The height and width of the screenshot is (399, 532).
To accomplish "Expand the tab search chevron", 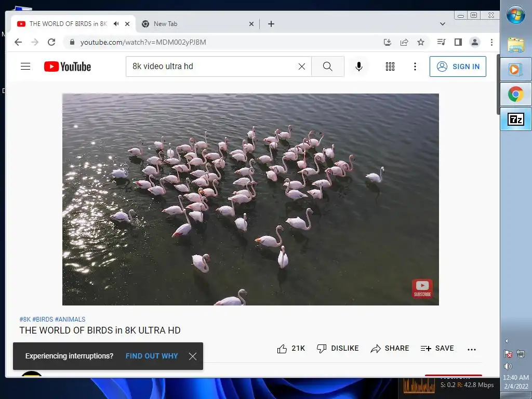I will tap(443, 24).
